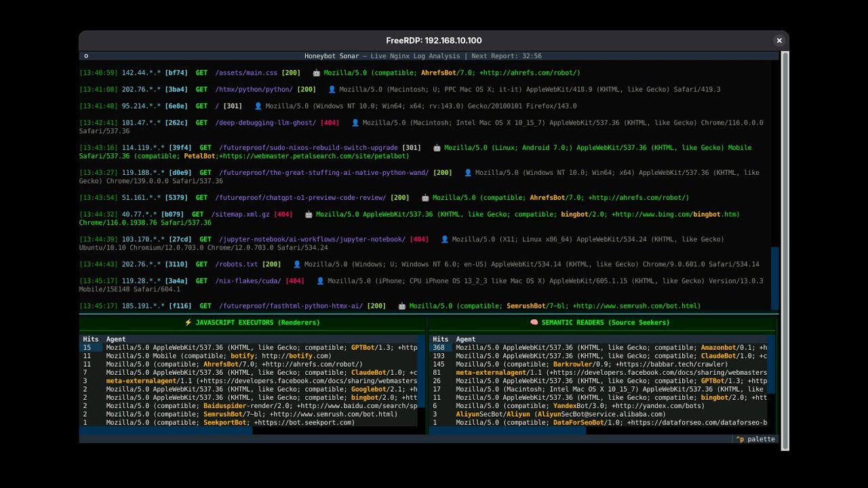Image resolution: width=868 pixels, height=488 pixels.
Task: Click the /jupyter-notebook/ai-workflows/jupyter-notebook/ path
Action: coord(313,239)
